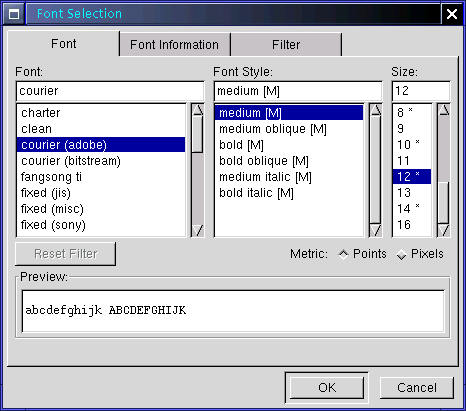Click the Cancel button
The width and height of the screenshot is (466, 411).
point(417,388)
